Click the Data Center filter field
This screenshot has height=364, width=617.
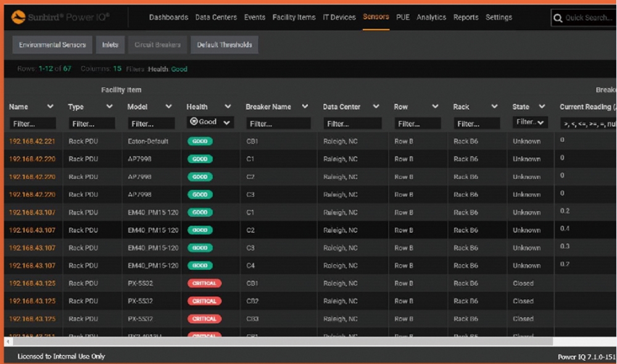click(x=352, y=123)
